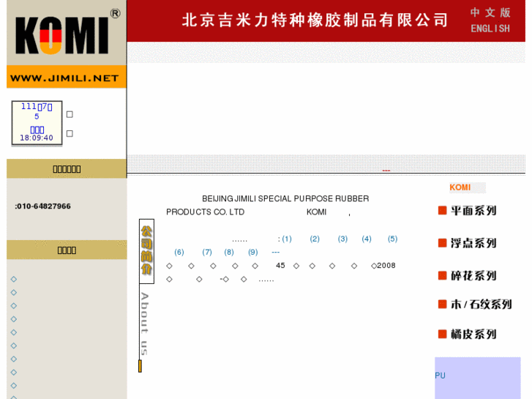Click the red square beside 碎花系列
This screenshot has height=399, width=532.
[x=443, y=275]
